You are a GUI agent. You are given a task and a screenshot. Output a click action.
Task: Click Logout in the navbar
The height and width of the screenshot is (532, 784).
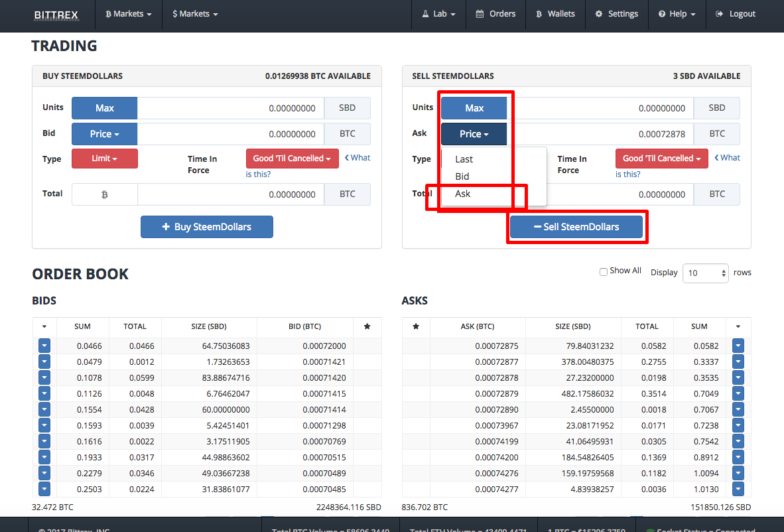click(736, 14)
